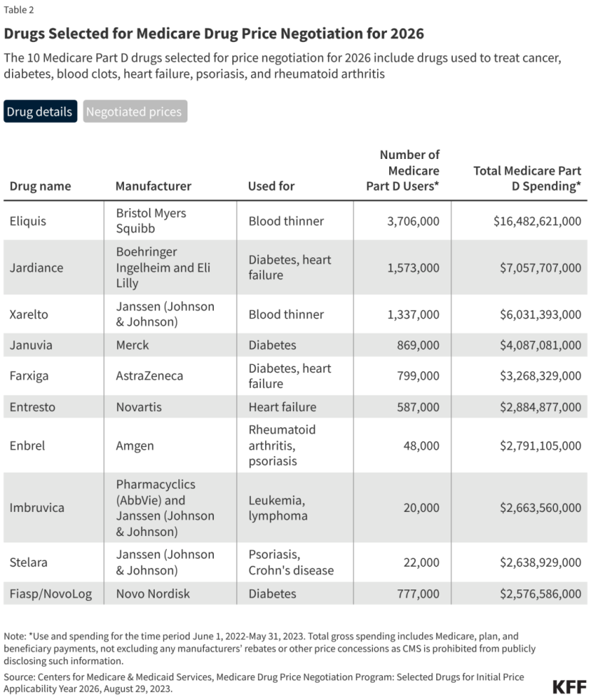This screenshot has height=700, width=591.
Task: Click the Source citation text at bottom
Action: coord(264,682)
